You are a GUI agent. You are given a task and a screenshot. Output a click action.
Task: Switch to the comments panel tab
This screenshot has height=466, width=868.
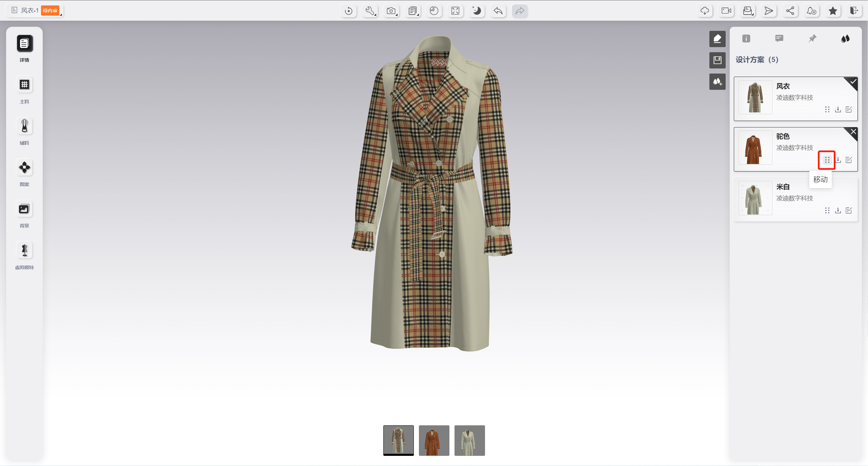tap(779, 39)
